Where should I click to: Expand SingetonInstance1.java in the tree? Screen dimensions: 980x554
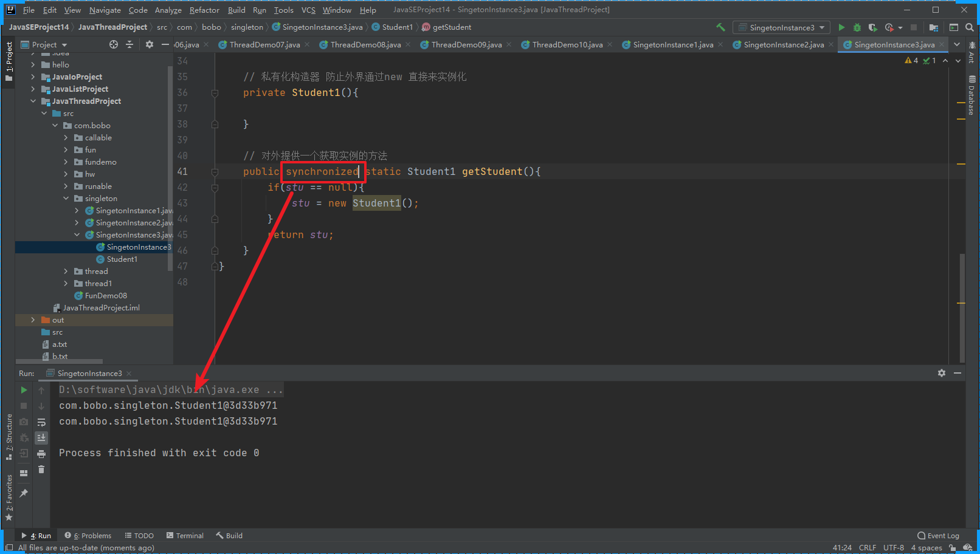tap(77, 211)
